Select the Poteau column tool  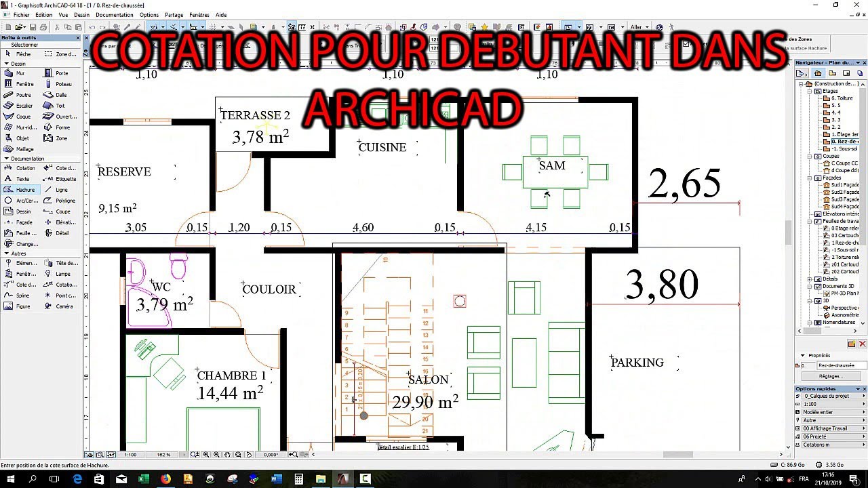pyautogui.click(x=62, y=84)
